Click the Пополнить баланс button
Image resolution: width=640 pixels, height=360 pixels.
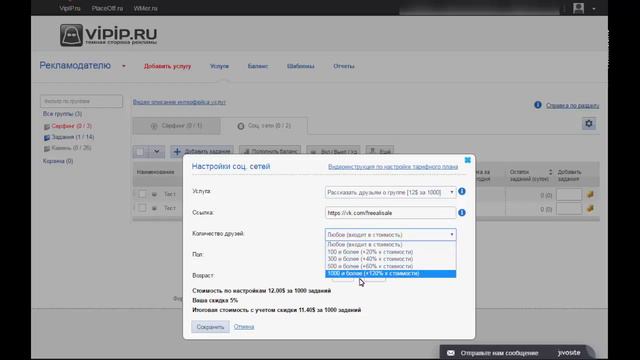click(270, 151)
